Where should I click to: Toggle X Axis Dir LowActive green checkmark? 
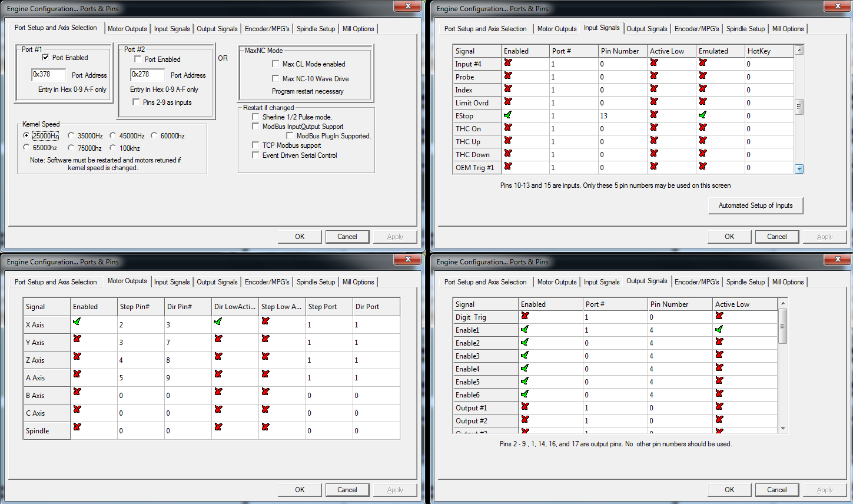(218, 321)
